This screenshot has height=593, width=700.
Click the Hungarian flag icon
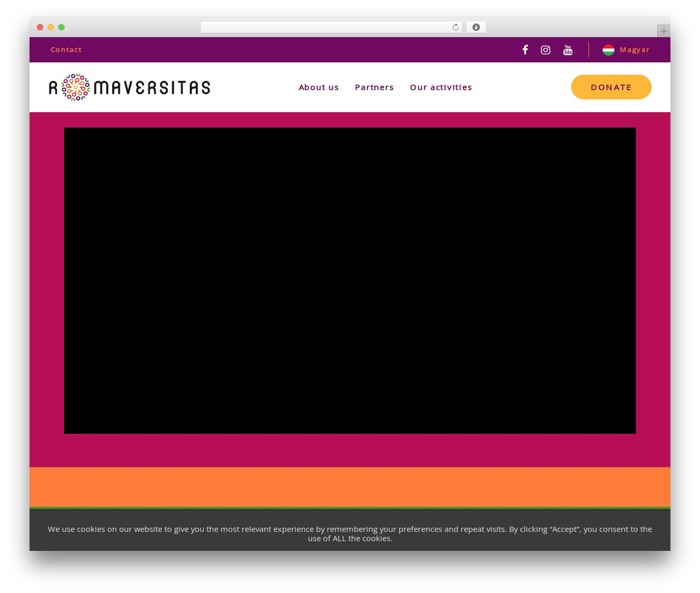(x=609, y=50)
